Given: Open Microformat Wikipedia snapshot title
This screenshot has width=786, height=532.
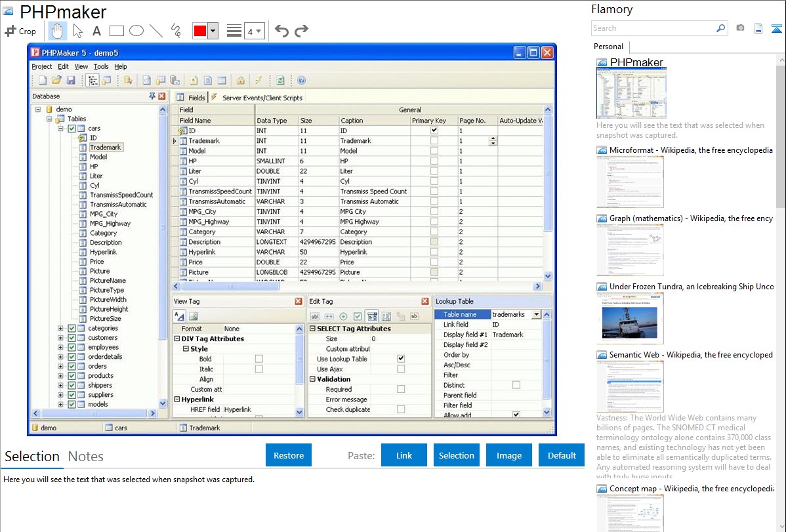Looking at the screenshot, I should tap(691, 150).
